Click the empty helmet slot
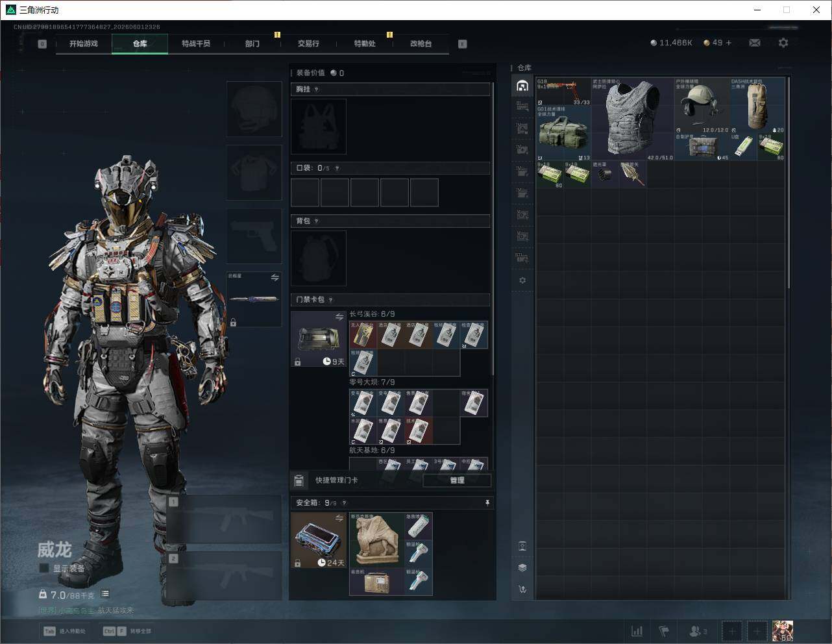Screen dimensions: 832x644 point(254,109)
